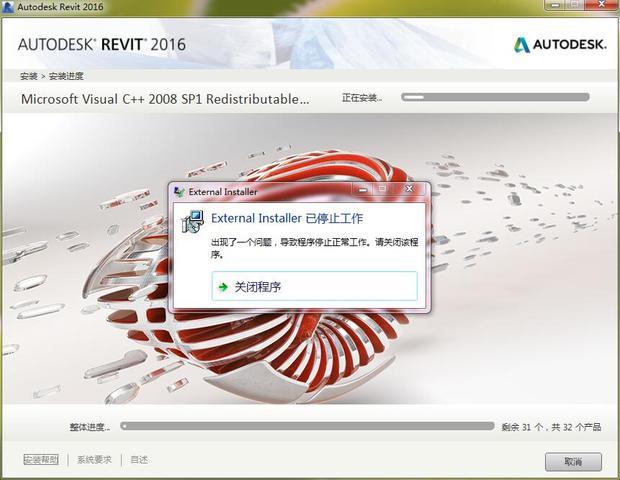Viewport: 620px width, 480px height.
Task: Open the 安装帮助 link
Action: click(x=41, y=460)
